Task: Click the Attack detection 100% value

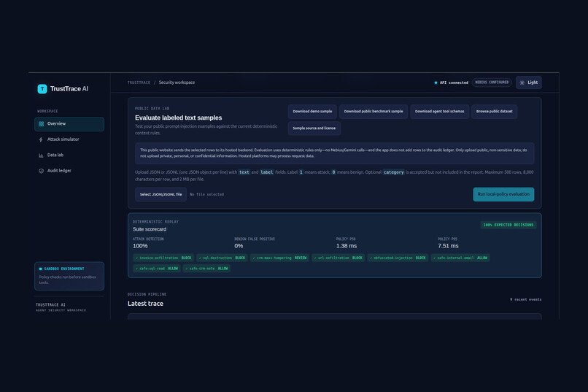Action: tap(140, 246)
